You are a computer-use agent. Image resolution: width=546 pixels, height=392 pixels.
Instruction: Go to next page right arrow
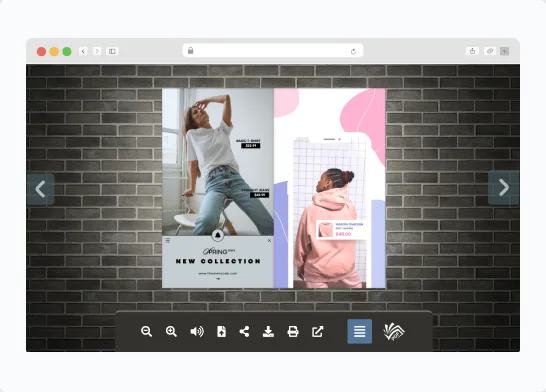pyautogui.click(x=504, y=187)
